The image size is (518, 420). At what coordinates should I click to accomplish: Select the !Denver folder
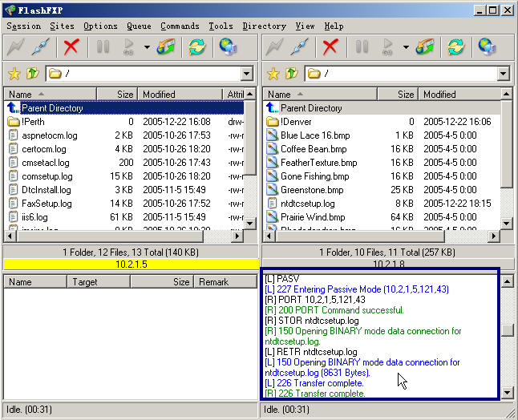point(382,122)
